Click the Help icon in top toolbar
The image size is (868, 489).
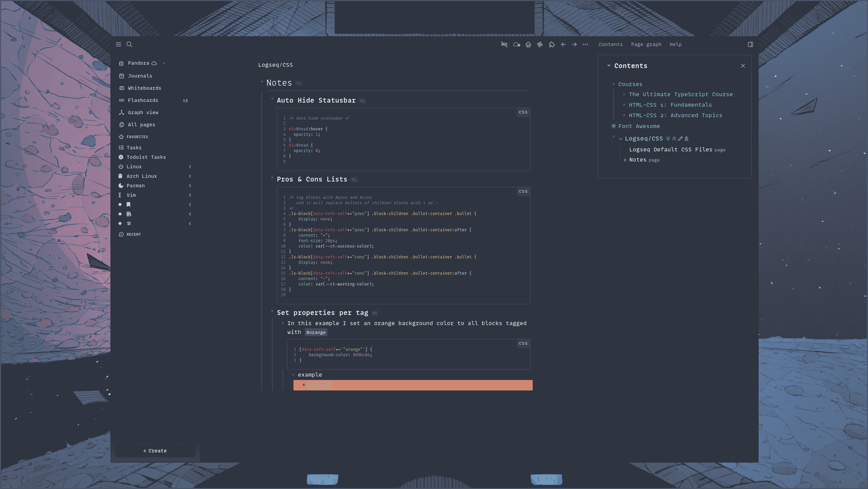(x=675, y=44)
